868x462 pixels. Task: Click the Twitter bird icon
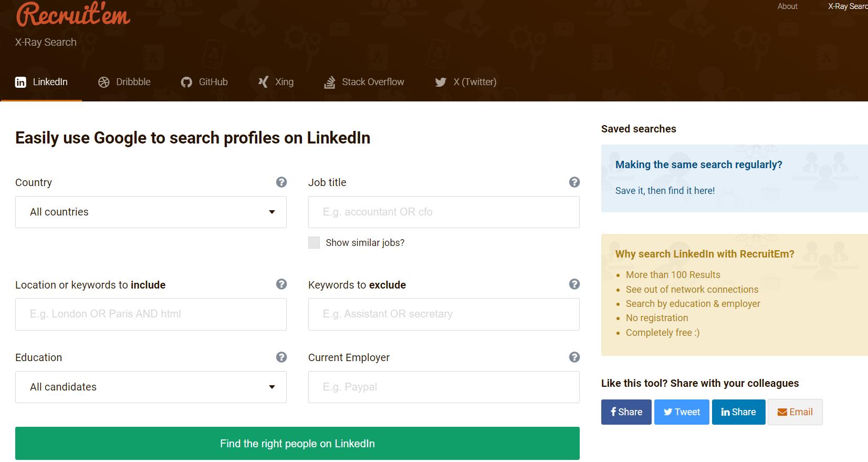pyautogui.click(x=441, y=82)
